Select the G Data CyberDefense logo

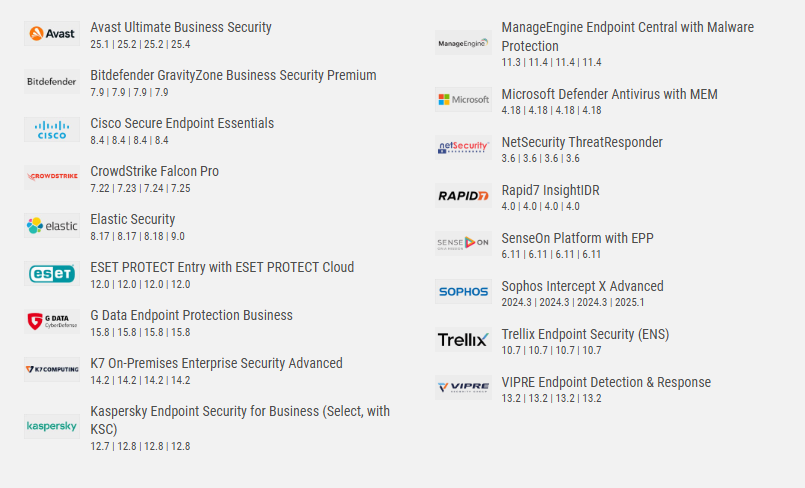(52, 321)
